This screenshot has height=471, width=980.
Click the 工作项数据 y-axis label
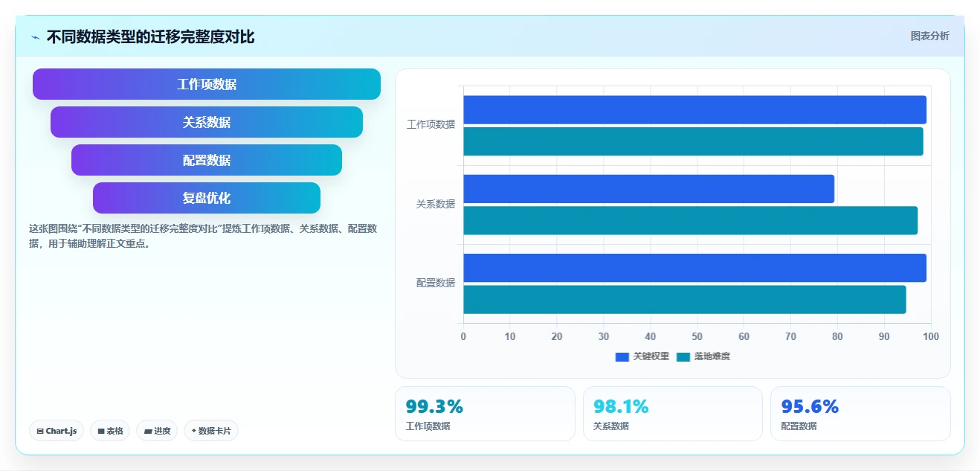(x=431, y=124)
